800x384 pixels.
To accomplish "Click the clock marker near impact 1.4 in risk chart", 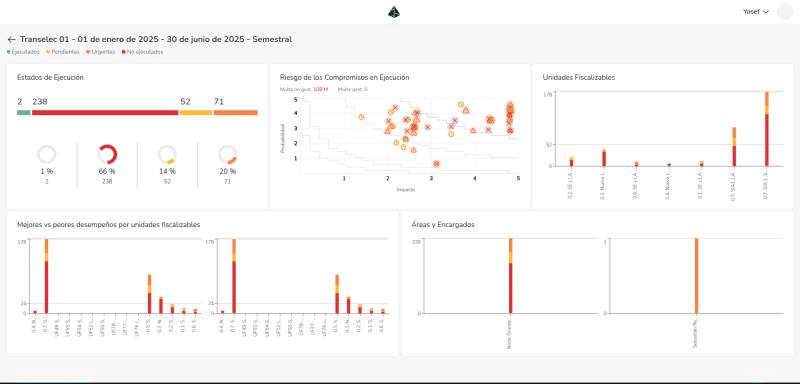I will coord(361,117).
